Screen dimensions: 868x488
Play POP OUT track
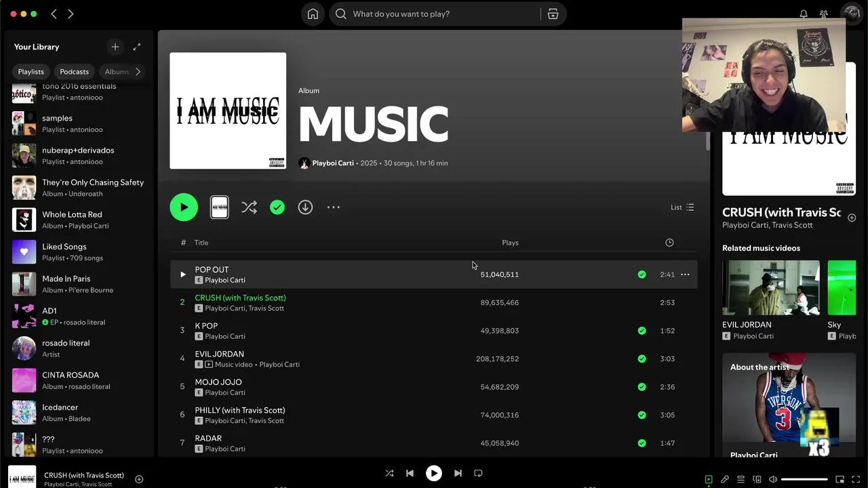[x=182, y=274]
